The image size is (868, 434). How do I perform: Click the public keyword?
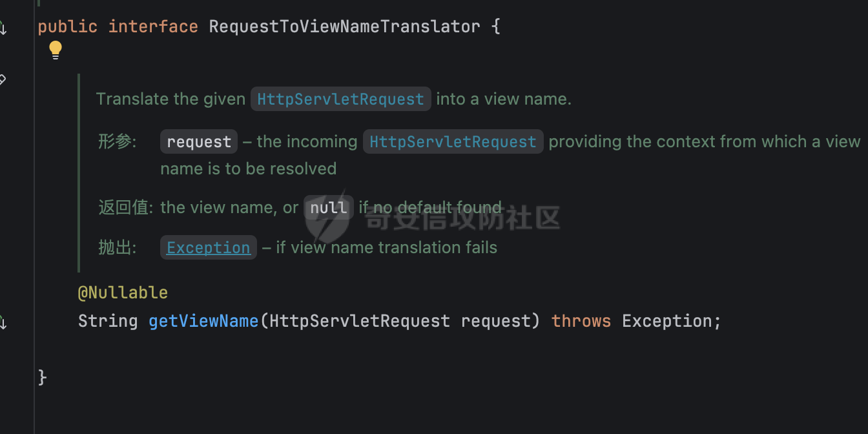click(x=68, y=26)
